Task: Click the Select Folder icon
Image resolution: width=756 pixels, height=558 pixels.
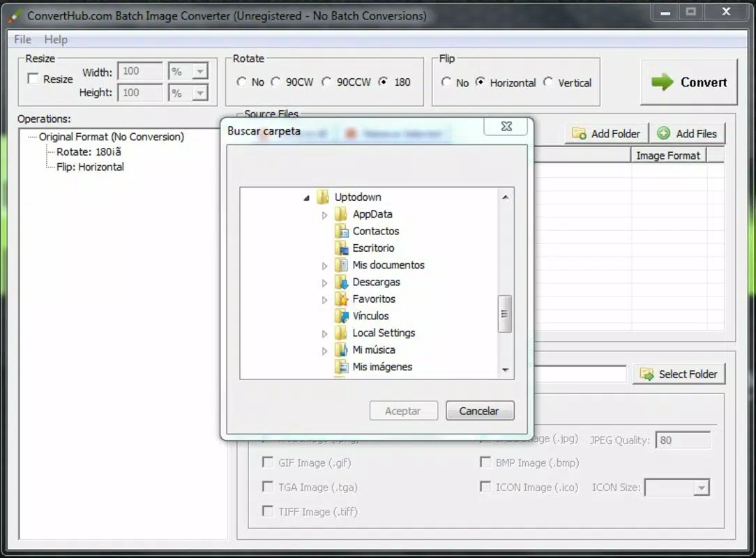Action: (x=647, y=374)
